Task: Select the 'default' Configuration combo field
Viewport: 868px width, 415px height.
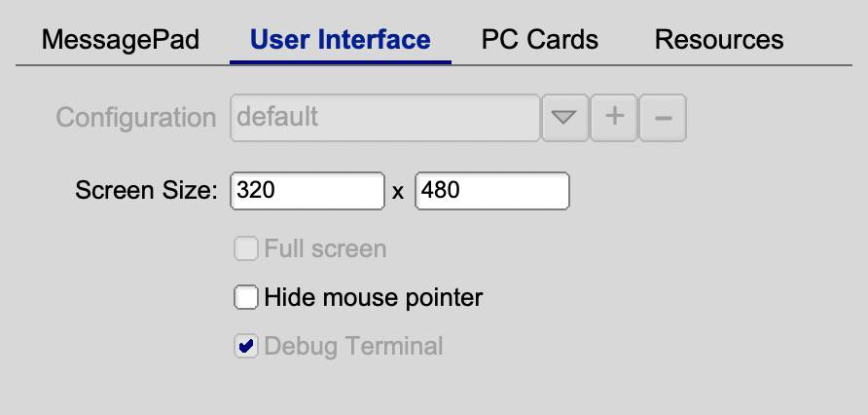Action: 384,118
